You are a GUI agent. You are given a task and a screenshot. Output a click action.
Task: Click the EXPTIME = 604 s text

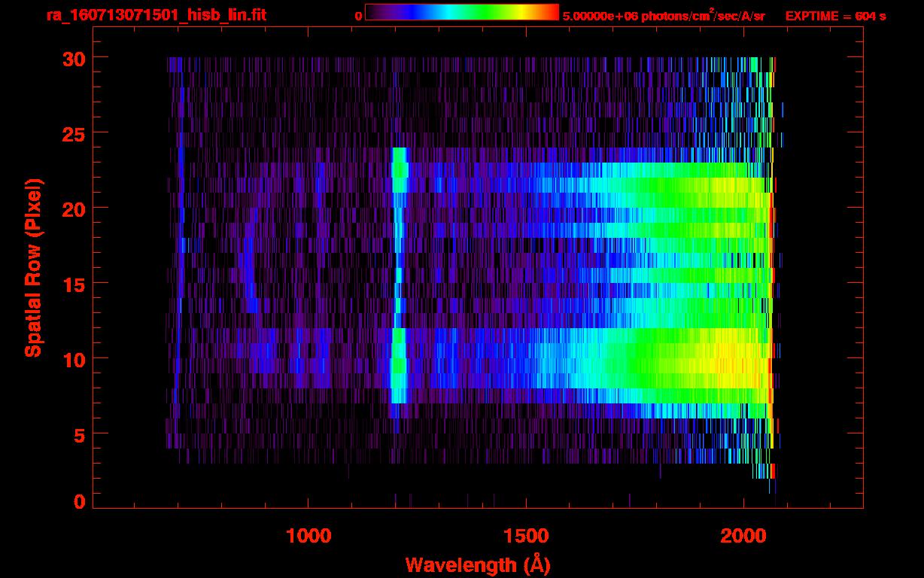point(835,16)
